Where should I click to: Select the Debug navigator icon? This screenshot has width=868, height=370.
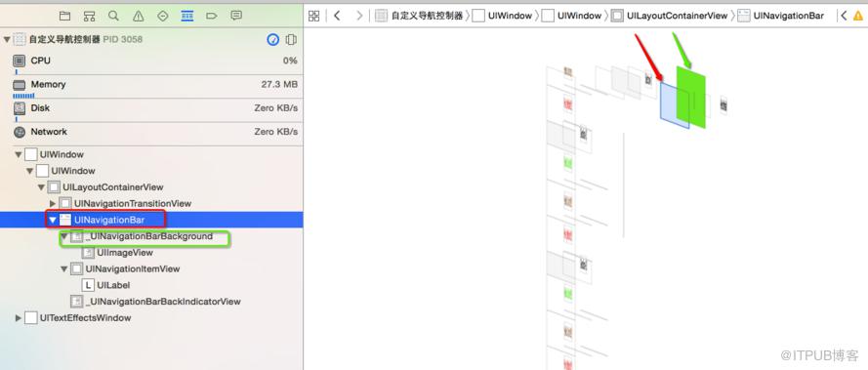(187, 16)
